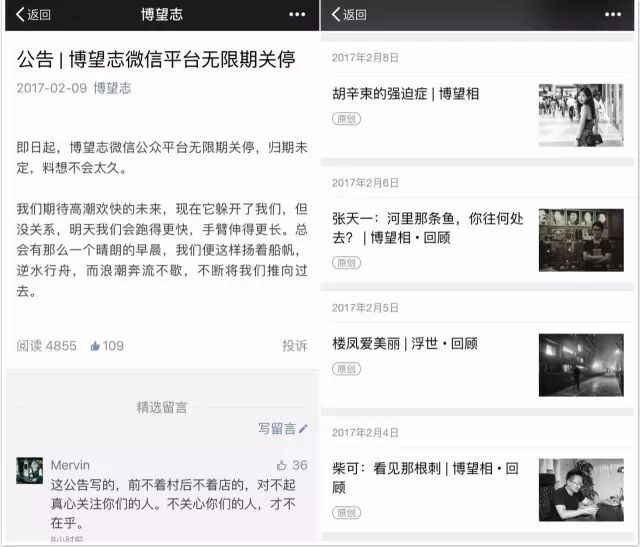Tap the thumbnail for the 柴可 article

click(581, 490)
